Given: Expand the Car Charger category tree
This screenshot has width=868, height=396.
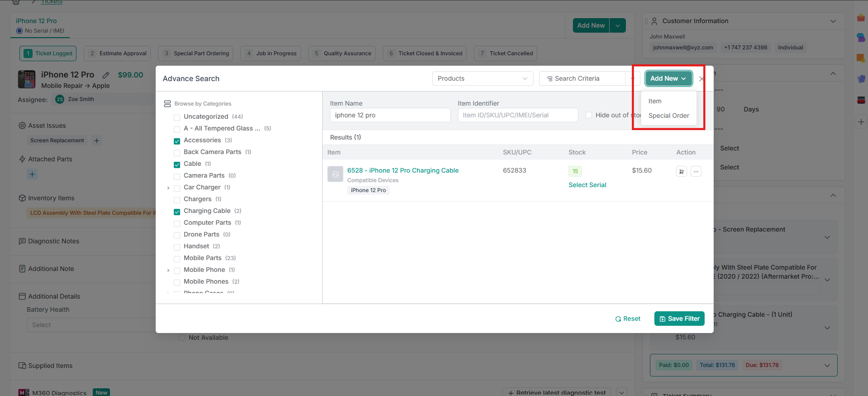Looking at the screenshot, I should pyautogui.click(x=168, y=188).
